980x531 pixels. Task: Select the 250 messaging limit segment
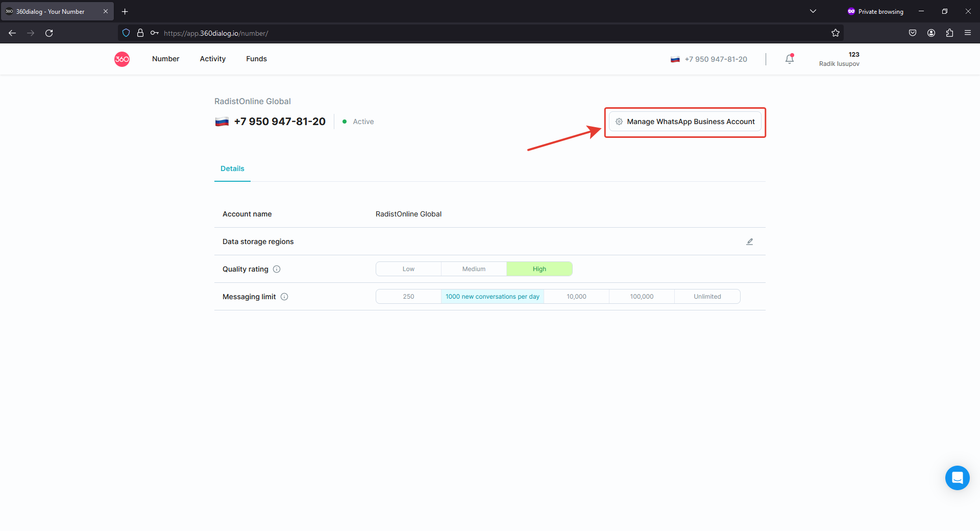(408, 297)
